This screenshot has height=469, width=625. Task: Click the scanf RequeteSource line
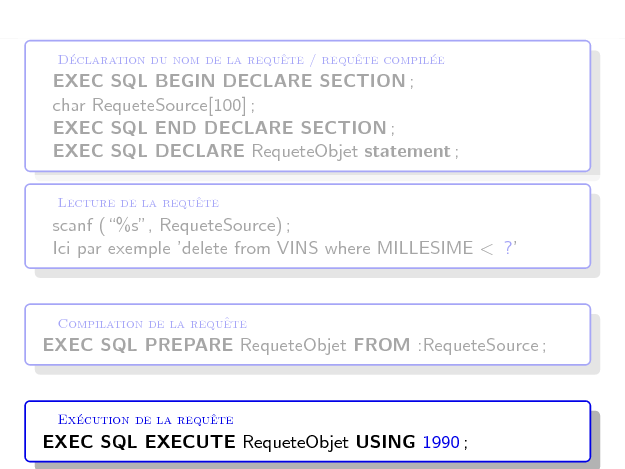170,225
